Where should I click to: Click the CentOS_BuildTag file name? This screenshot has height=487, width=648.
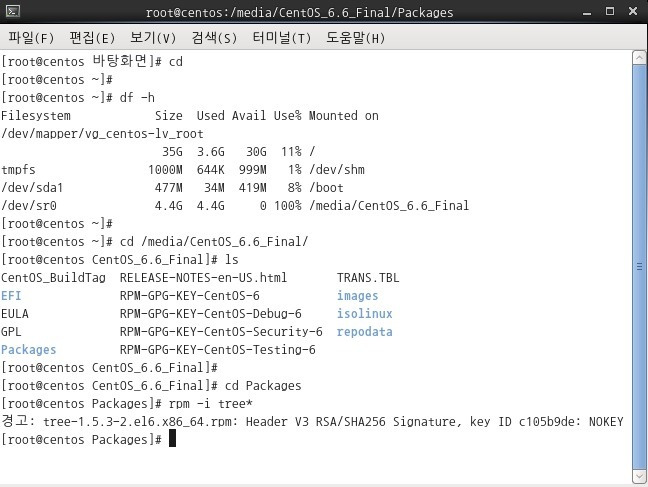click(53, 278)
